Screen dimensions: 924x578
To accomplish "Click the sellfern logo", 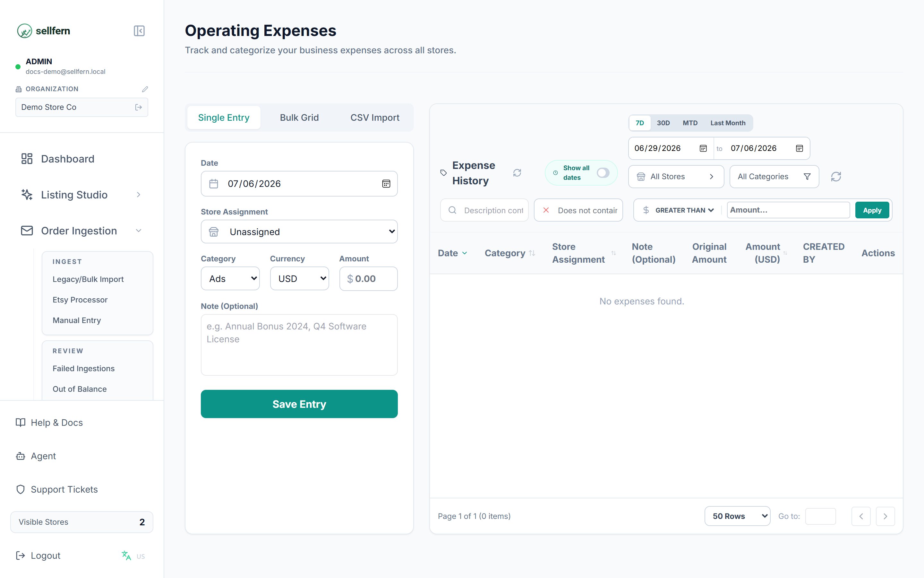I will coord(44,31).
